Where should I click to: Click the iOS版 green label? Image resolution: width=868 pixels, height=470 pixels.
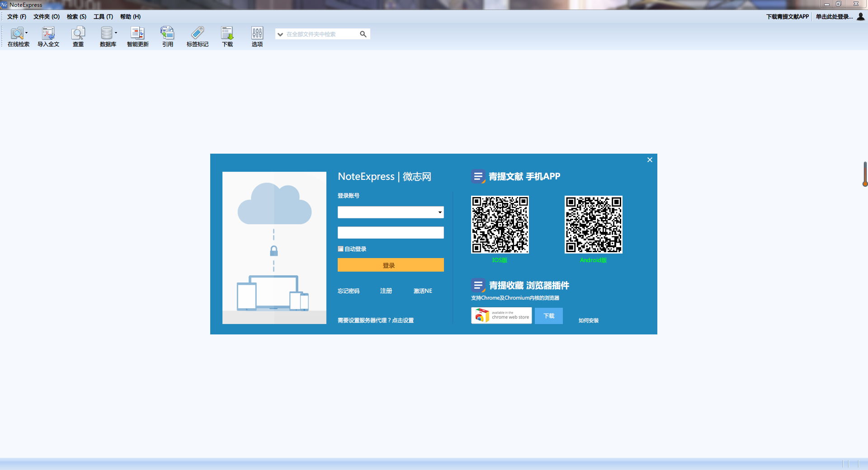click(x=500, y=260)
